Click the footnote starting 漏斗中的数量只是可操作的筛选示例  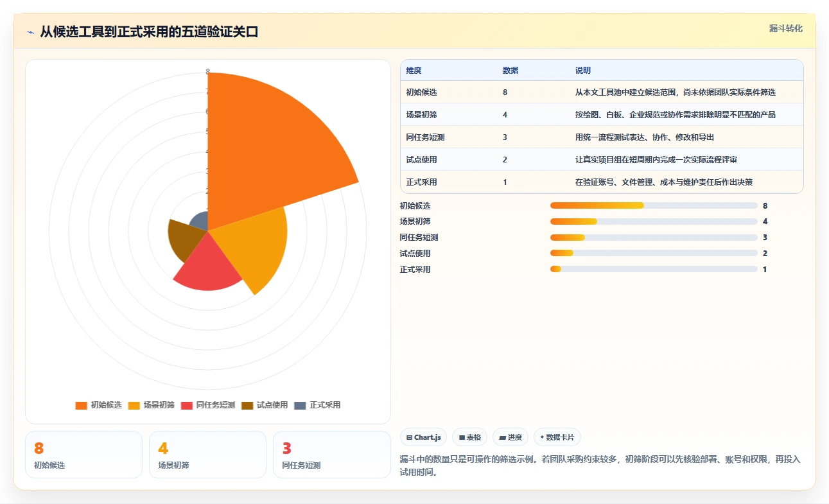(x=600, y=465)
